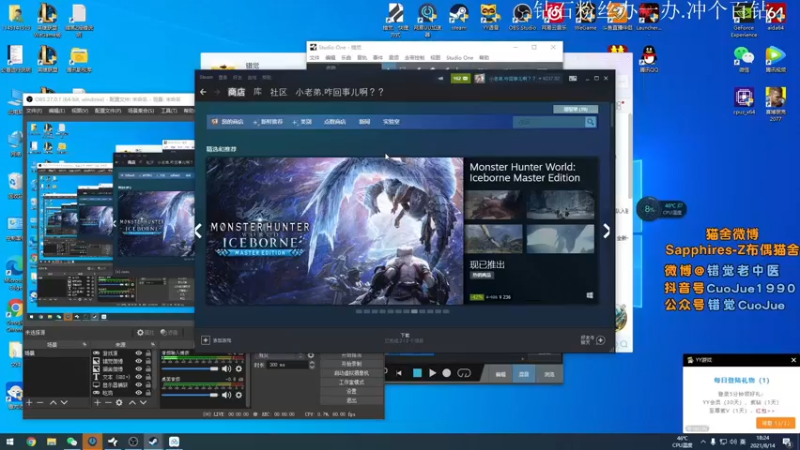Toggle visibility of first source in OBS list
This screenshot has width=800, height=450.
coord(138,353)
